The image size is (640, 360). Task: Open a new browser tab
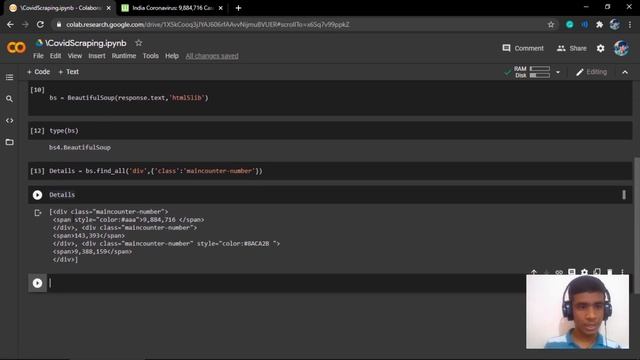click(x=238, y=8)
